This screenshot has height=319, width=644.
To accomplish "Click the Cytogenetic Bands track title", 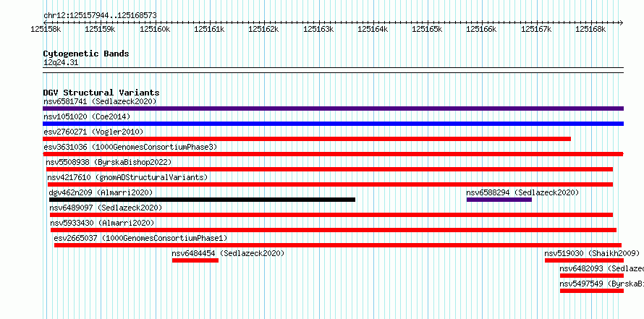I will (86, 54).
